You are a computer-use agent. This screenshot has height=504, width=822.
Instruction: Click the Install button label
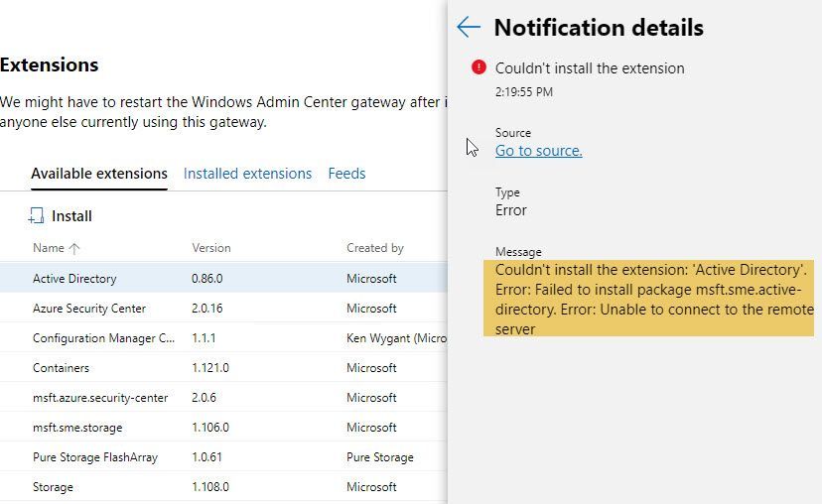(x=71, y=216)
